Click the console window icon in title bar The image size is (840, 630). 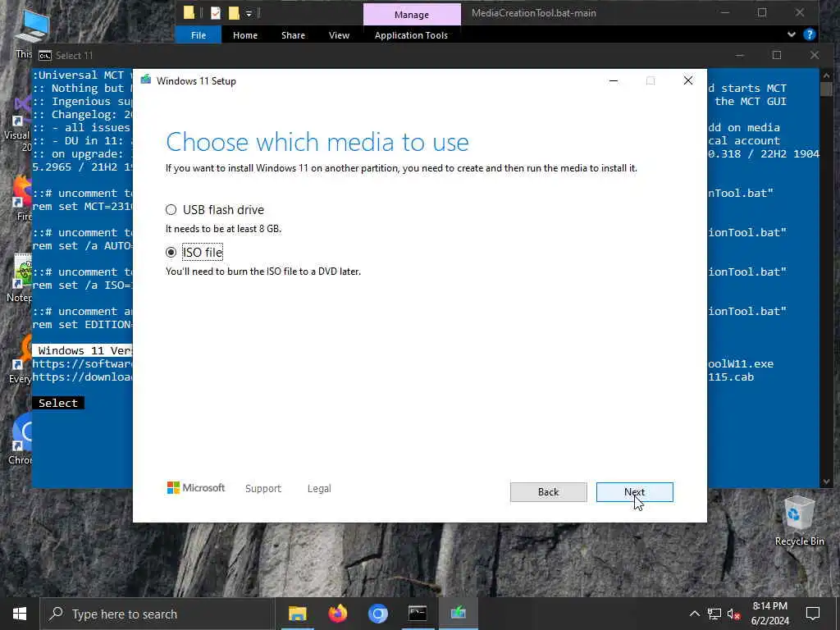pyautogui.click(x=45, y=56)
